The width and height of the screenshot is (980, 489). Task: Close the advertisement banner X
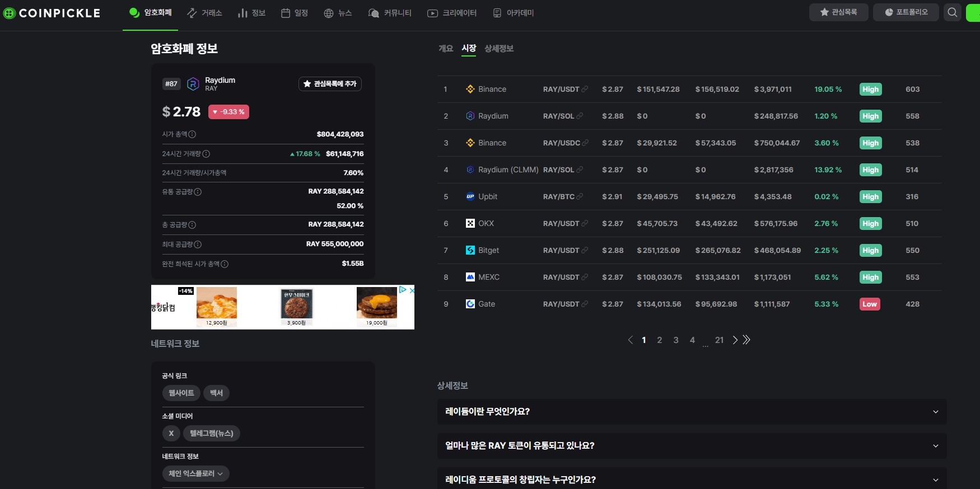point(412,290)
